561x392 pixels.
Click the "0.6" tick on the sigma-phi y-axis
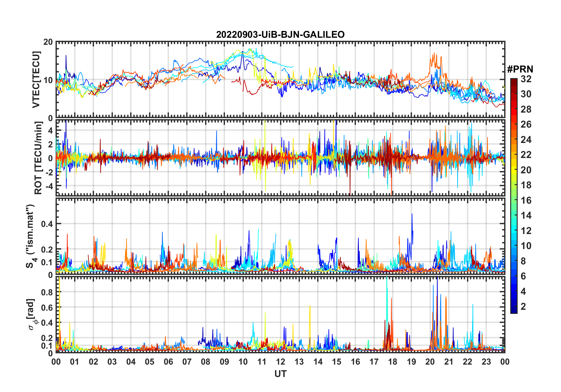point(47,308)
